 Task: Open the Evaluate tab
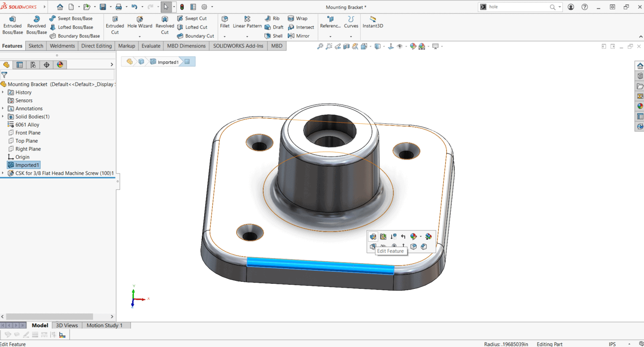pyautogui.click(x=151, y=46)
